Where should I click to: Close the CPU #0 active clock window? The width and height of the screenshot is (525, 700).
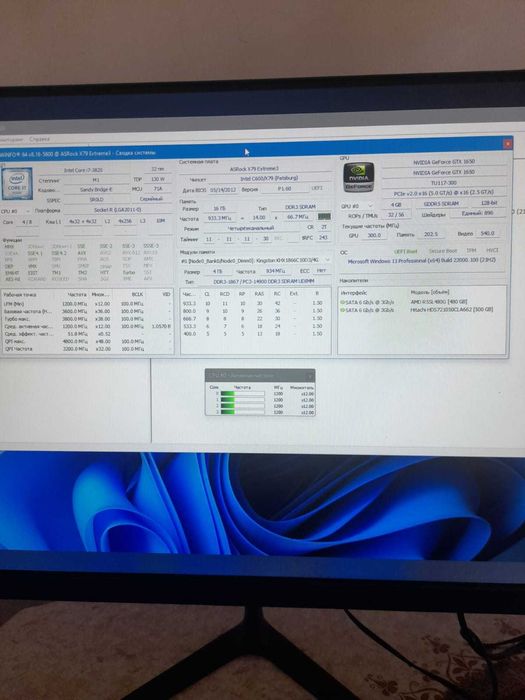pos(310,375)
